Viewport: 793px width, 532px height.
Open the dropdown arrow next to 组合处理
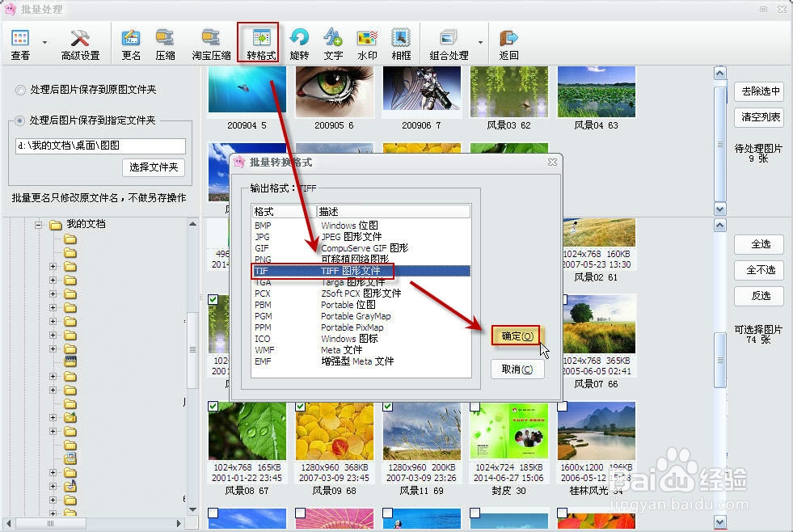pyautogui.click(x=480, y=43)
